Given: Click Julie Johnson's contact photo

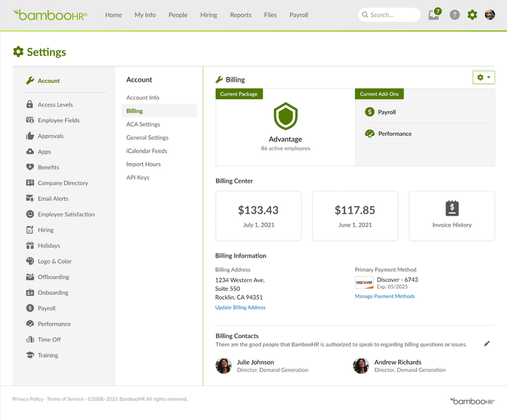Looking at the screenshot, I should pyautogui.click(x=224, y=366).
